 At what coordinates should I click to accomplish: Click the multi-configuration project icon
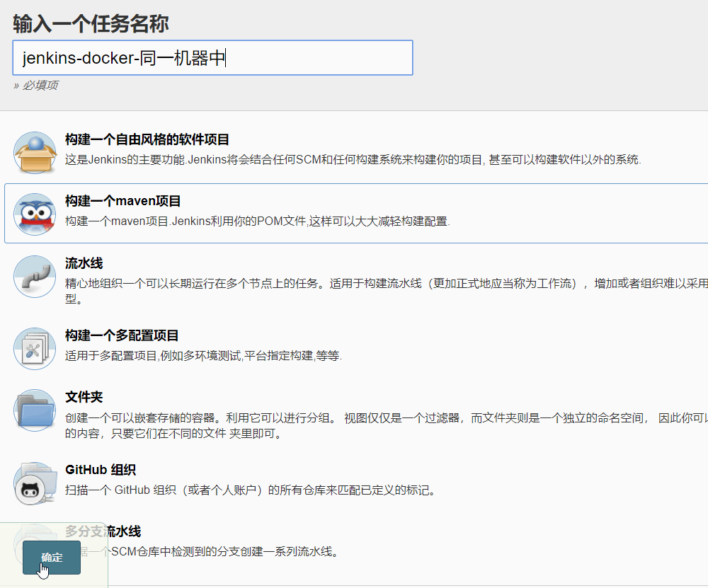pos(35,348)
